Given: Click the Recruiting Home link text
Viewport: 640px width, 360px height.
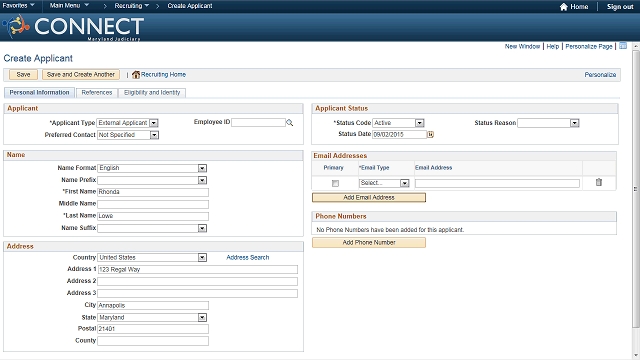Looking at the screenshot, I should tap(163, 75).
